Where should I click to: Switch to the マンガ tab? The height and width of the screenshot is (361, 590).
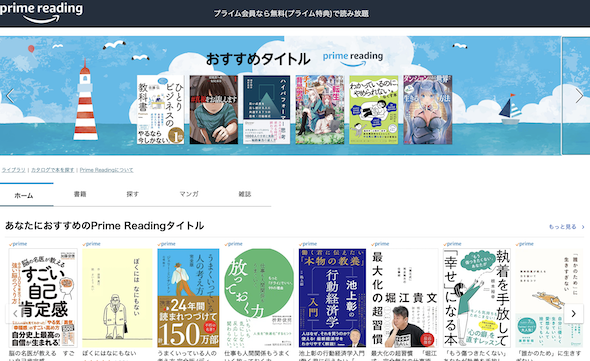coord(189,194)
